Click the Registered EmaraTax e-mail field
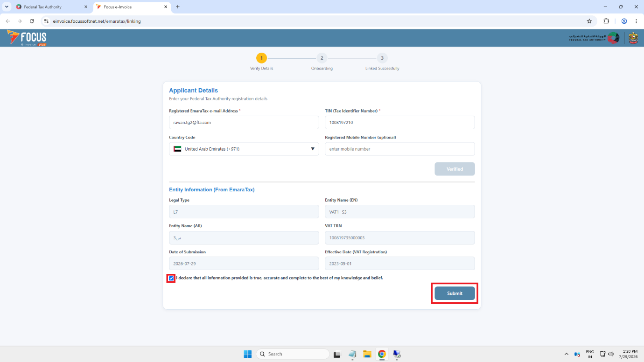 click(x=244, y=122)
